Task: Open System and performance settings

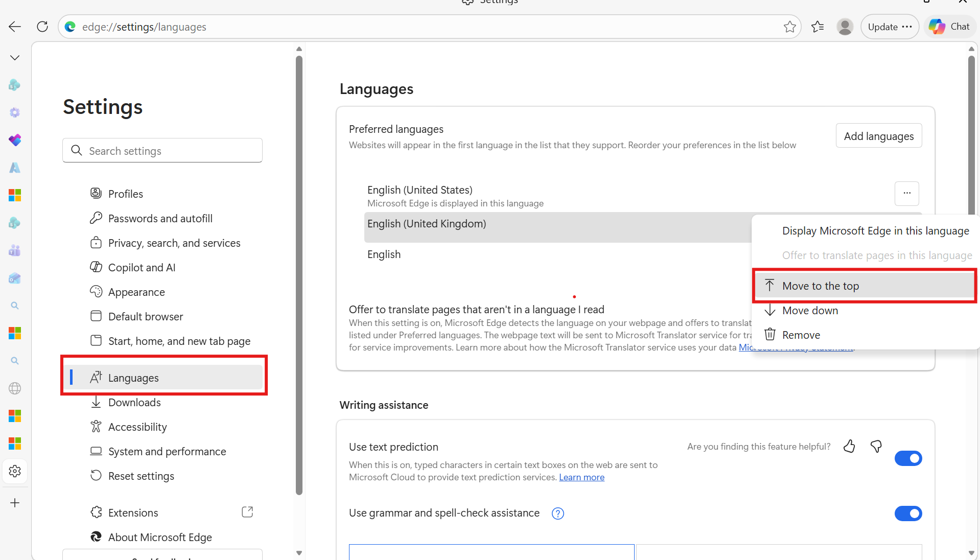Action: 162,451
